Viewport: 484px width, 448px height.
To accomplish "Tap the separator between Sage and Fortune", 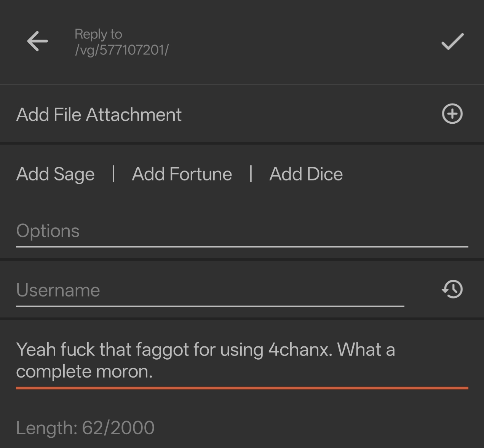I will (x=113, y=174).
